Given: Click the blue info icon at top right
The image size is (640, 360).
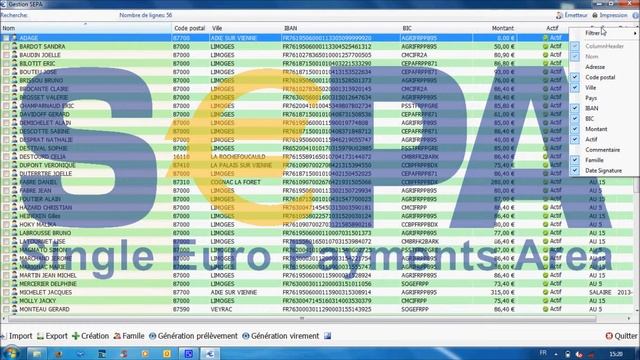Looking at the screenshot, I should click(636, 16).
